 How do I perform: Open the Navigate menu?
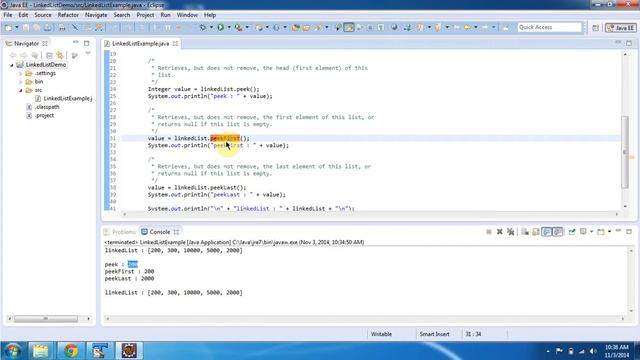96,15
